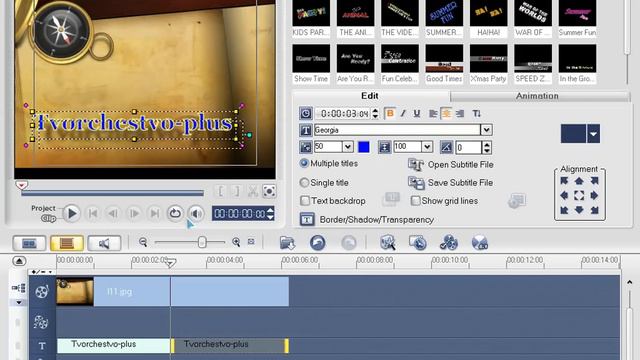Click Border/Shadow/Transparency label
The image size is (640, 360).
click(377, 220)
